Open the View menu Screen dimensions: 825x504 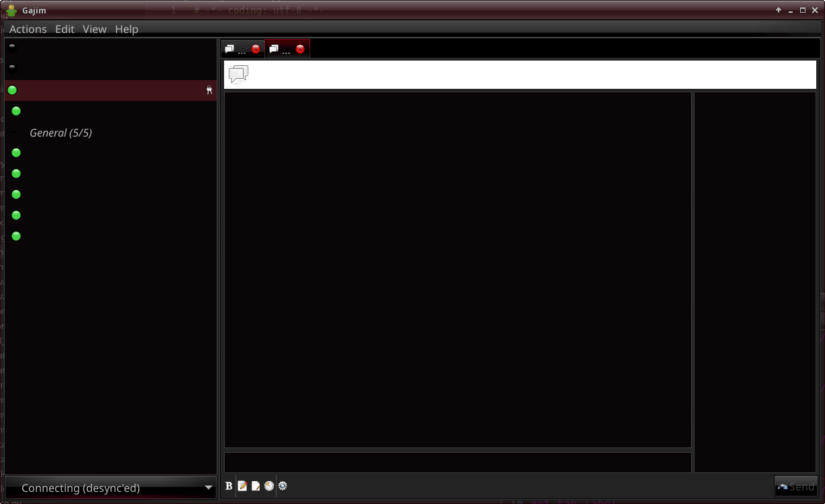[94, 29]
